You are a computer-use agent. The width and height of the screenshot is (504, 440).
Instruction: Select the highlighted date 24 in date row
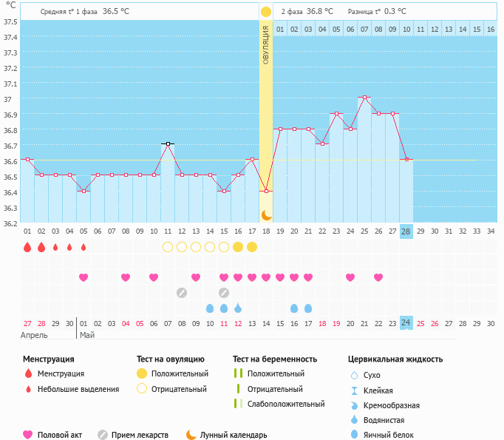click(x=406, y=323)
